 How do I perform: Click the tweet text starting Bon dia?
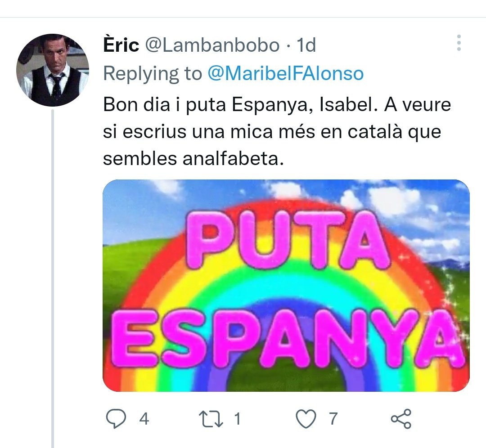[x=277, y=131]
